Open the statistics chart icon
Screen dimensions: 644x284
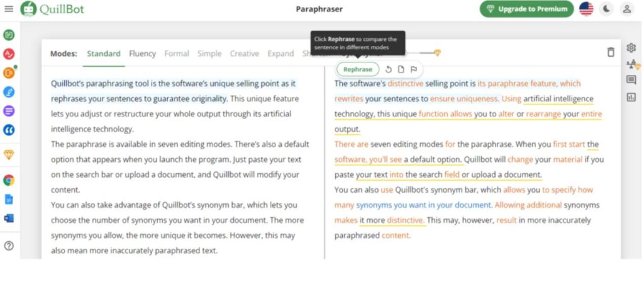(631, 97)
